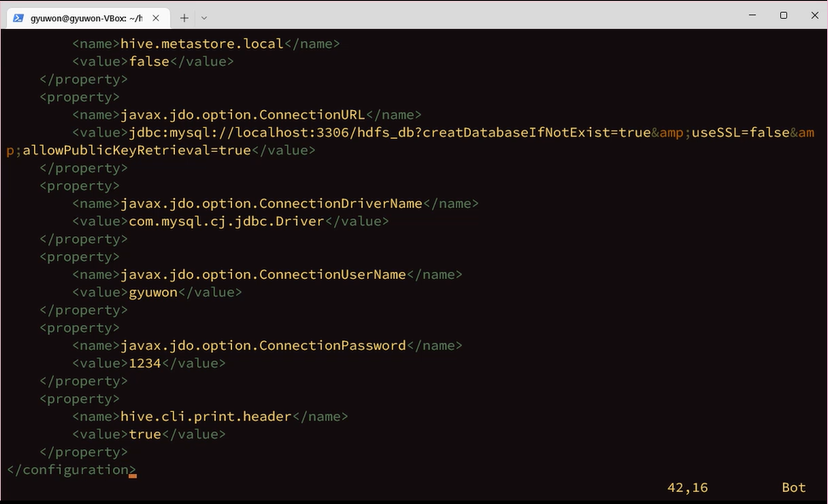
Task: Close the terminal window
Action: pos(814,15)
